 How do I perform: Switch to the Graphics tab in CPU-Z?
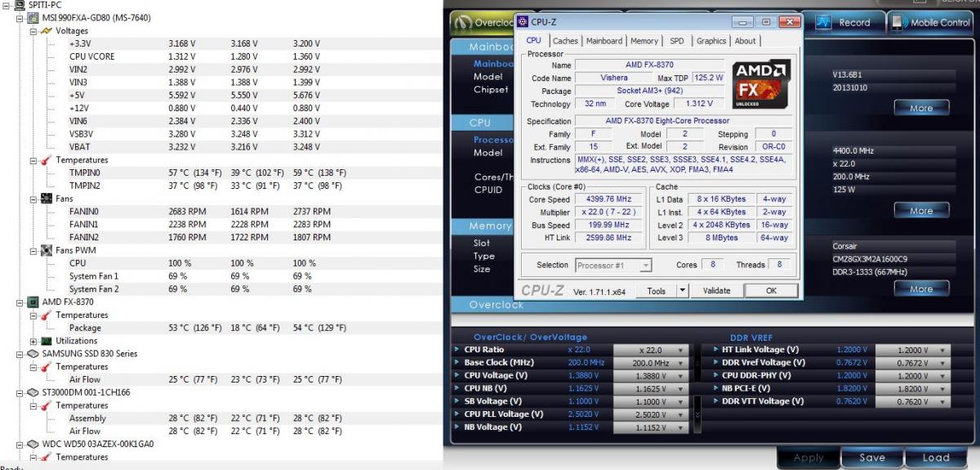(711, 41)
